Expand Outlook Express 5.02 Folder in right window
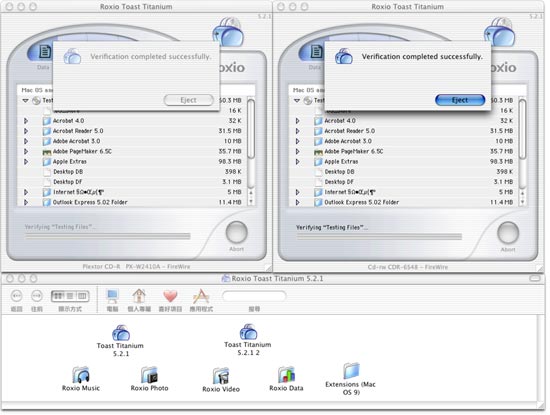This screenshot has width=550, height=415. [297, 202]
